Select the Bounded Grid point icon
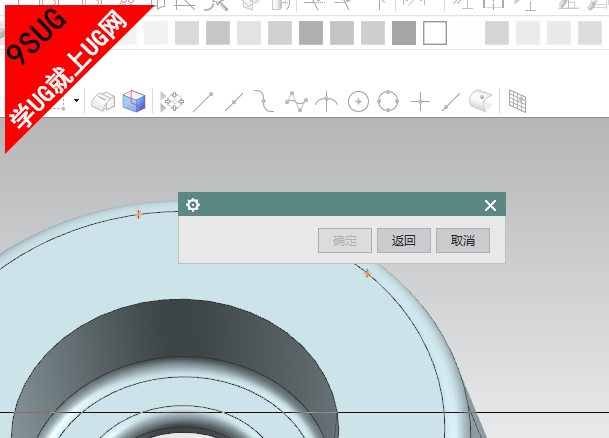This screenshot has height=438, width=609. 517,101
